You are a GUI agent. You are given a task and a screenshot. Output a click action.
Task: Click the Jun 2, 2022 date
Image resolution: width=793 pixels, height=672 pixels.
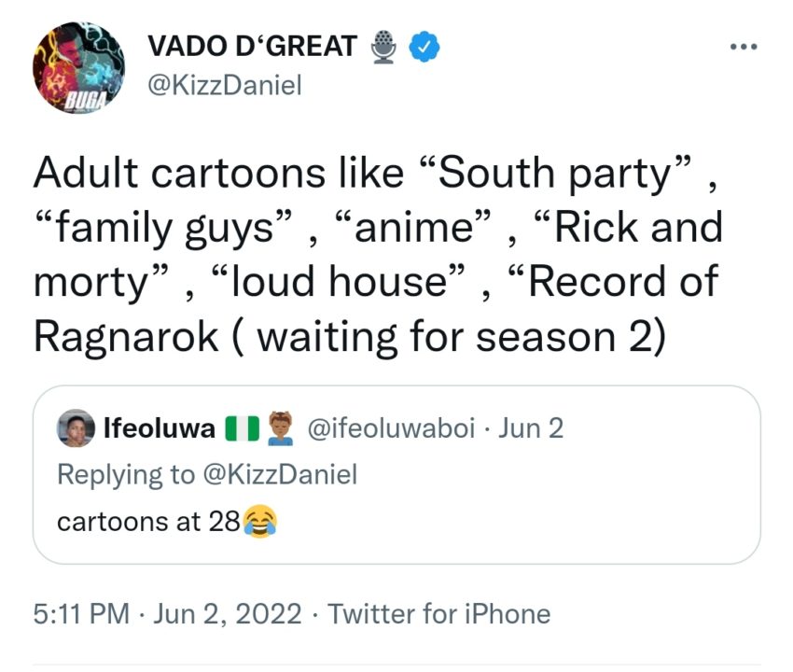click(x=228, y=614)
